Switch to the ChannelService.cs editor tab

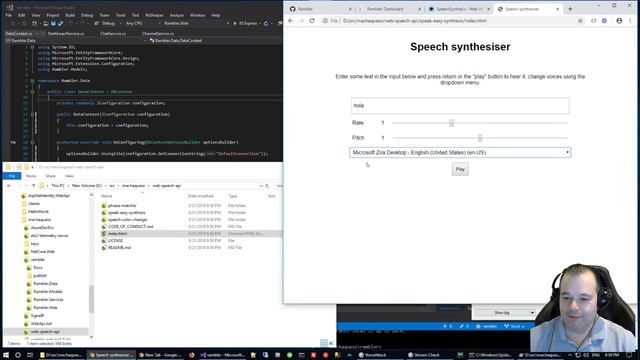click(158, 33)
